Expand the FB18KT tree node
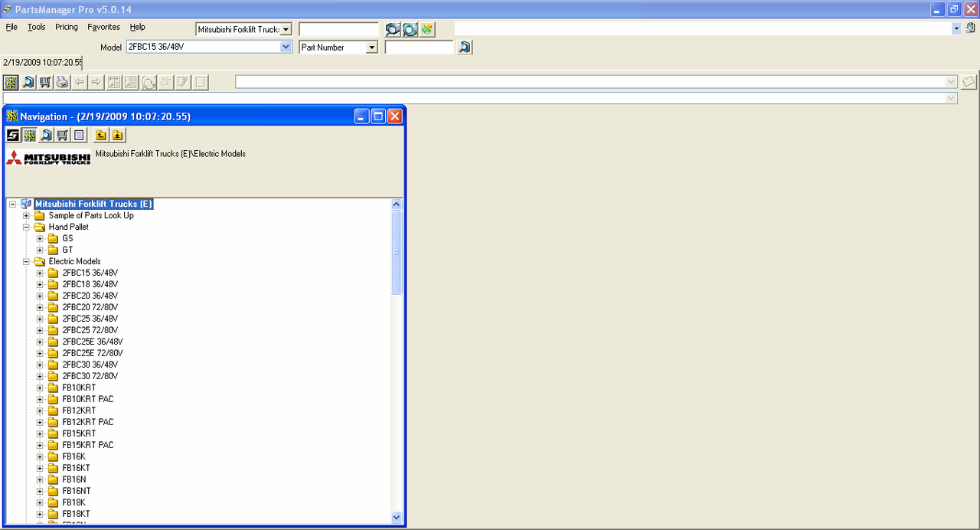The image size is (980, 530). (x=41, y=514)
